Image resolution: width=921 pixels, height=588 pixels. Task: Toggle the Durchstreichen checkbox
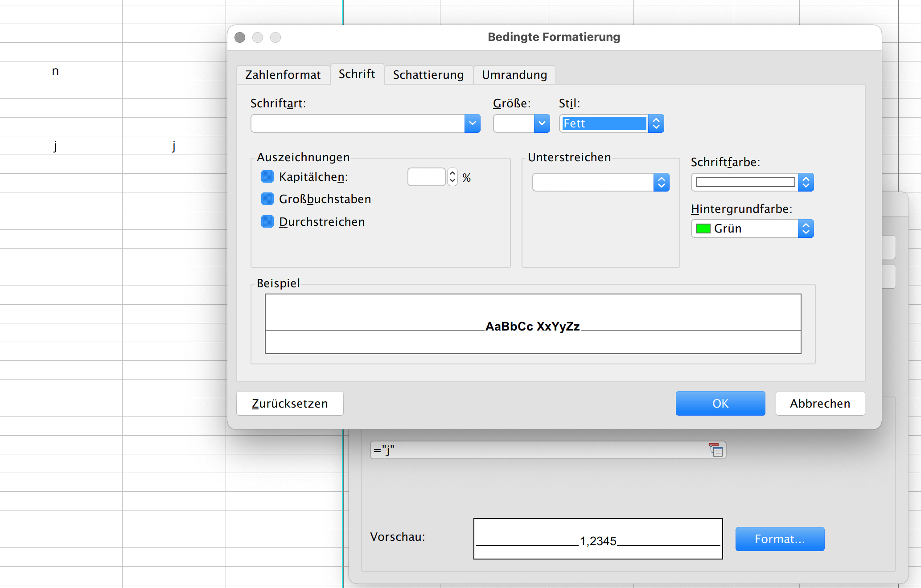[267, 221]
